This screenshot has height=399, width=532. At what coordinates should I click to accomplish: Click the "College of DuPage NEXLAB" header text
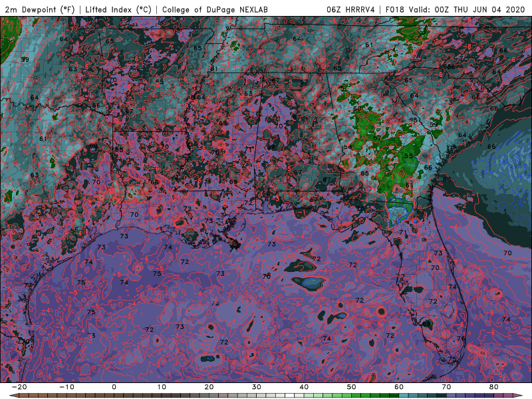click(215, 9)
